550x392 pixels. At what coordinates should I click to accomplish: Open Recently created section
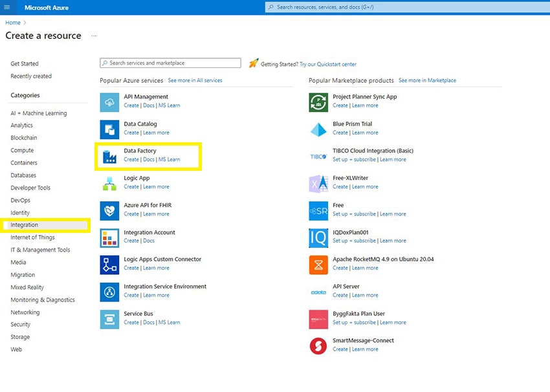(x=31, y=76)
